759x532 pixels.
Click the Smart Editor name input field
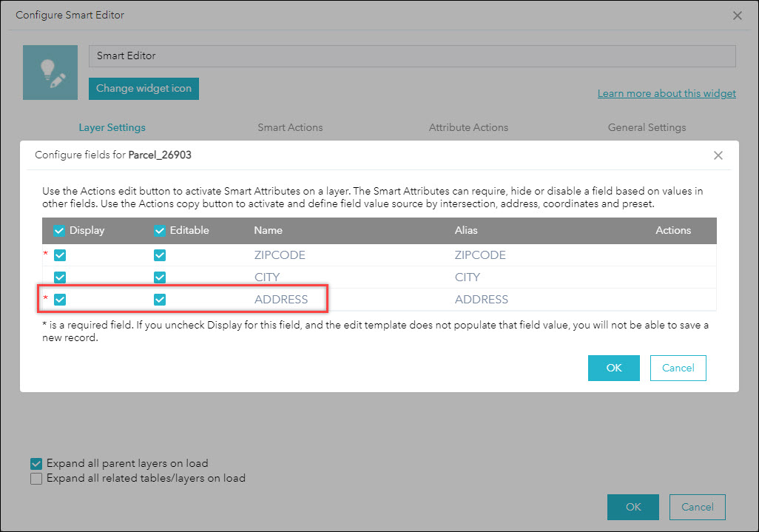(x=412, y=56)
